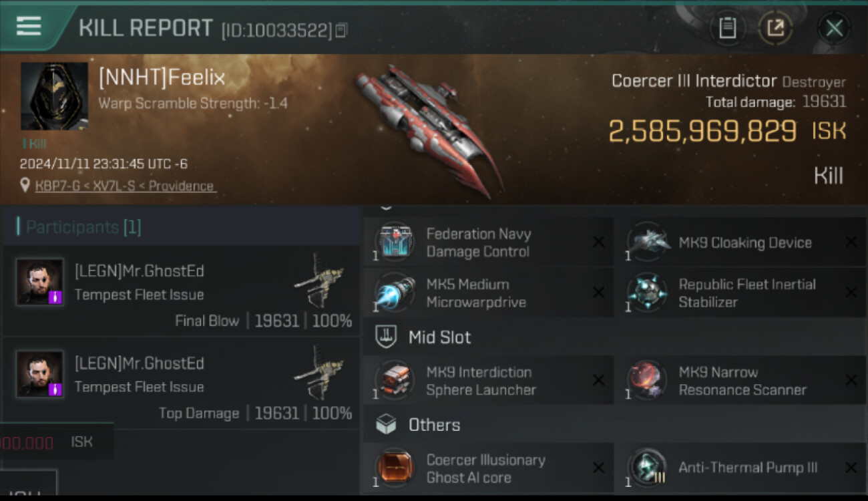
Task: Select MK9 Narrow Resonance Scanner item
Action: pyautogui.click(x=740, y=381)
